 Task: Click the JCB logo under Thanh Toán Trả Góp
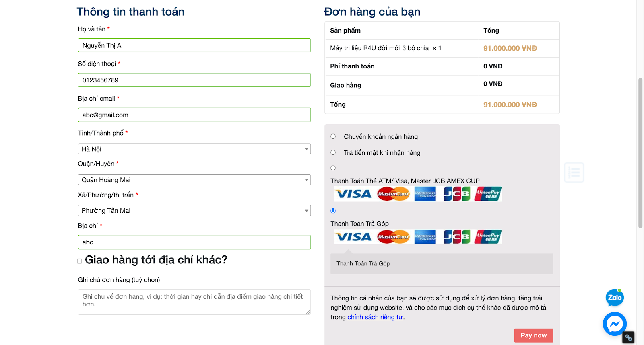456,237
